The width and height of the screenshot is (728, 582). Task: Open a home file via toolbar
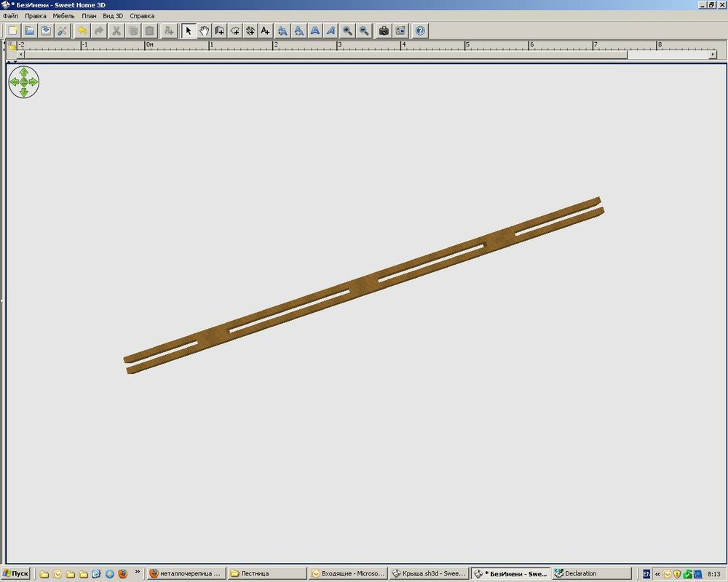coord(30,31)
